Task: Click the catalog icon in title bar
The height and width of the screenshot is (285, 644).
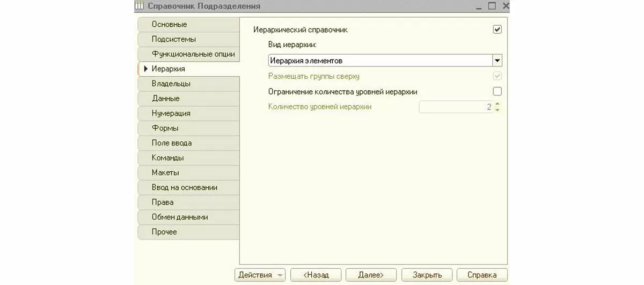Action: pos(139,6)
